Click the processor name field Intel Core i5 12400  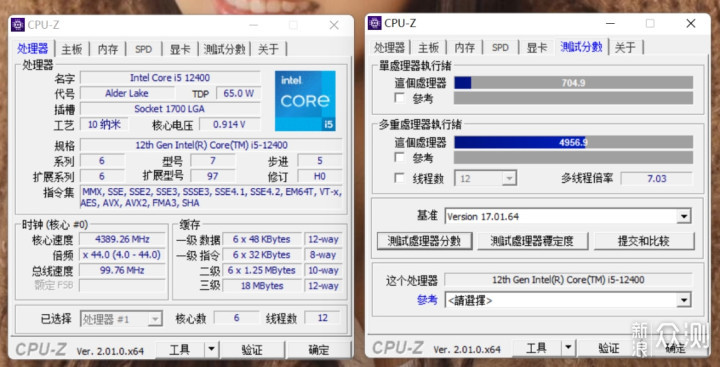pos(170,78)
